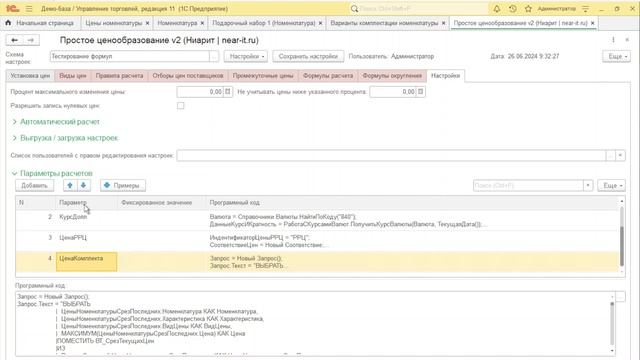Go back with the left arrow button
This screenshot has height=360, width=640.
(x=15, y=40)
